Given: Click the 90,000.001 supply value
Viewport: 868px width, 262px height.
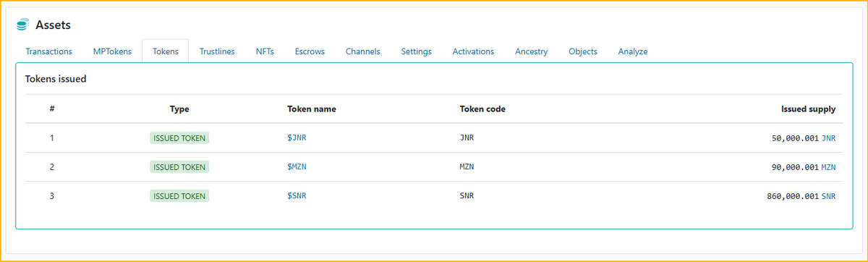Looking at the screenshot, I should pos(796,167).
